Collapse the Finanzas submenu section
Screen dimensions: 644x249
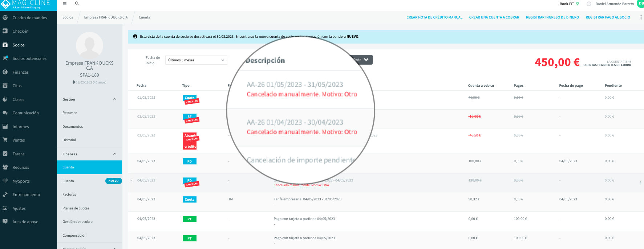(115, 154)
